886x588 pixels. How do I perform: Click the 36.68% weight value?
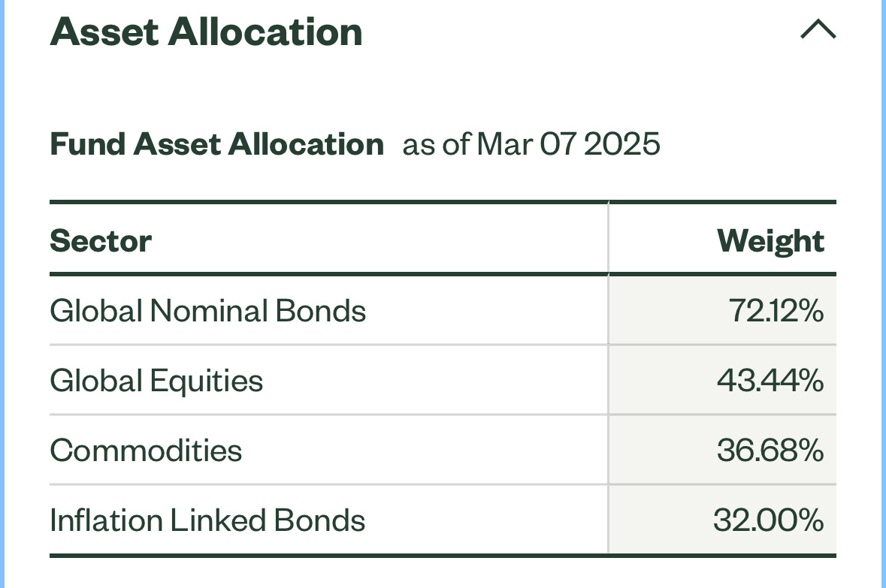771,451
